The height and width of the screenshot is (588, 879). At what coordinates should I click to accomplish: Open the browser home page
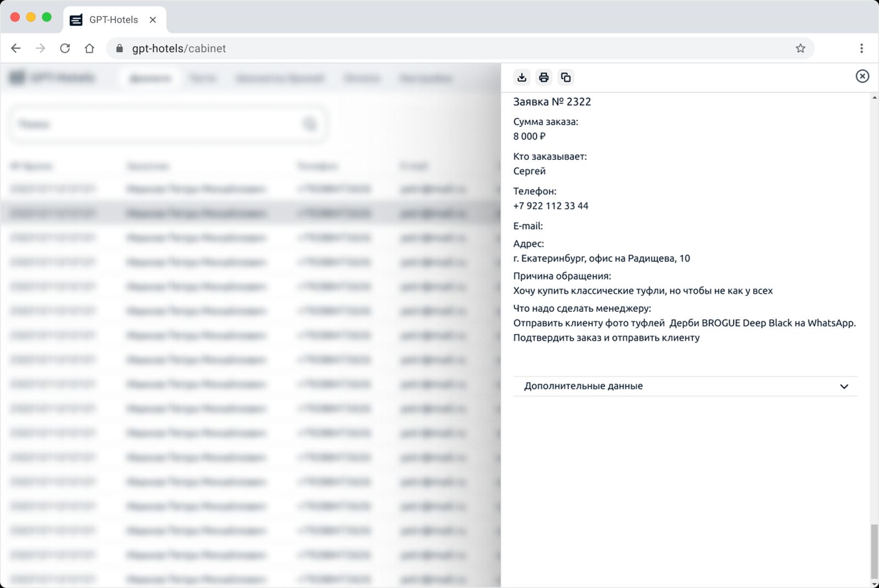coord(90,48)
